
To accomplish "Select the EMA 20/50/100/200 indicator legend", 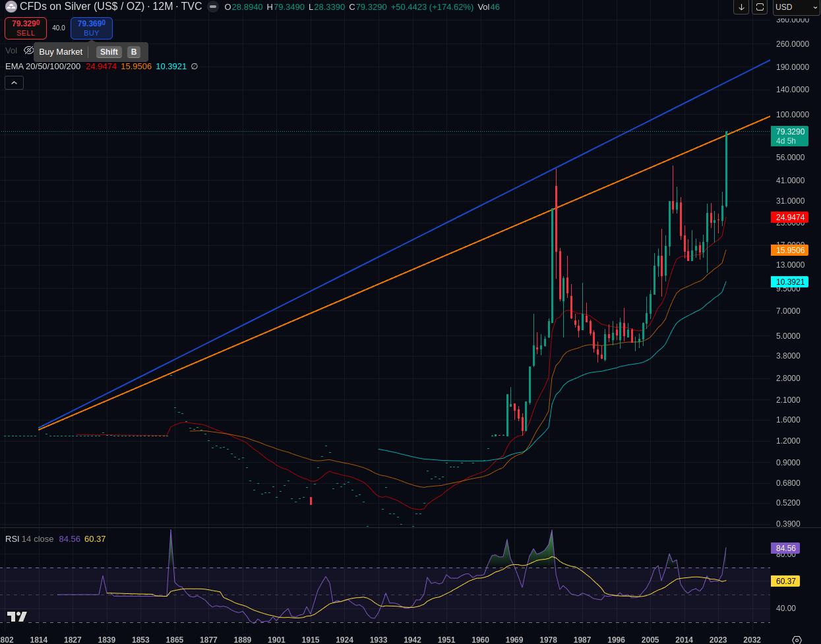I will pos(43,67).
